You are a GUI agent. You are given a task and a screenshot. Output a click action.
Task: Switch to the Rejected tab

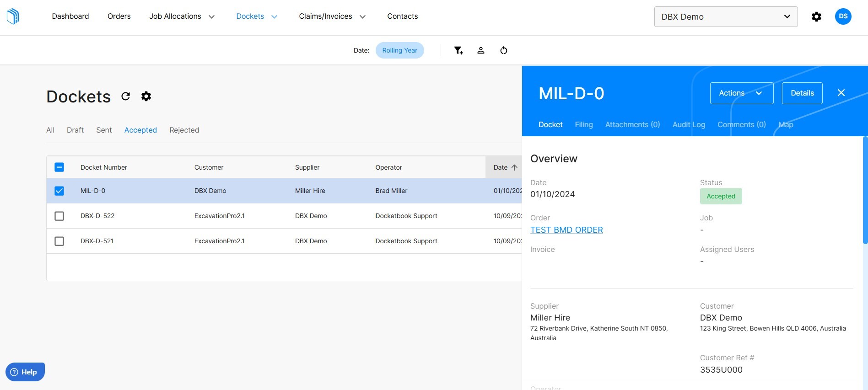(x=184, y=130)
